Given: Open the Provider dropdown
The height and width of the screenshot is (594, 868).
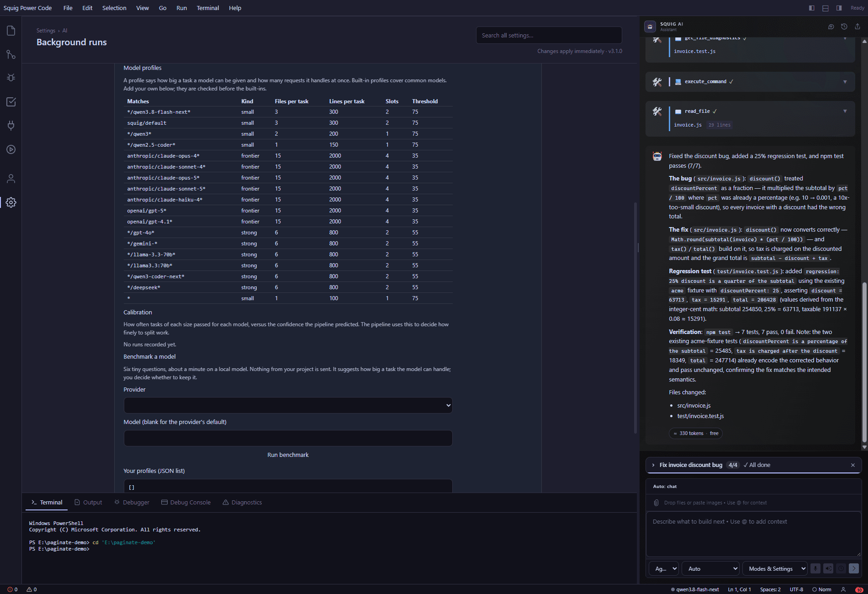Looking at the screenshot, I should pyautogui.click(x=288, y=405).
